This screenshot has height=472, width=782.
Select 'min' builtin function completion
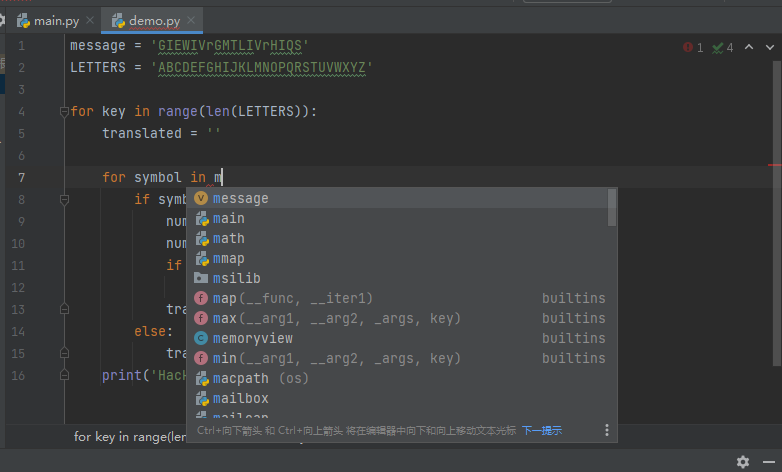pyautogui.click(x=396, y=358)
